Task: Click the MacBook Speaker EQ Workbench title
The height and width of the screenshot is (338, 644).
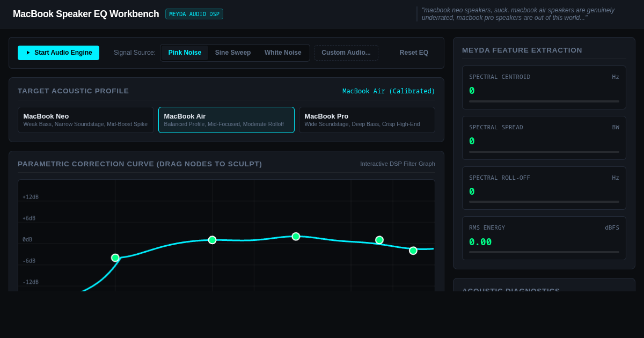Action: pyautogui.click(x=86, y=14)
